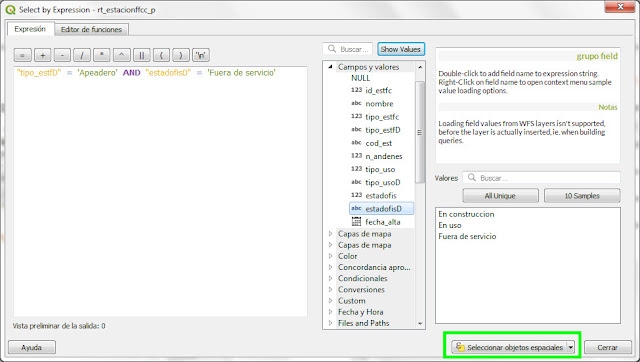Select the tipo_uso field
The width and height of the screenshot is (640, 362).
click(380, 169)
